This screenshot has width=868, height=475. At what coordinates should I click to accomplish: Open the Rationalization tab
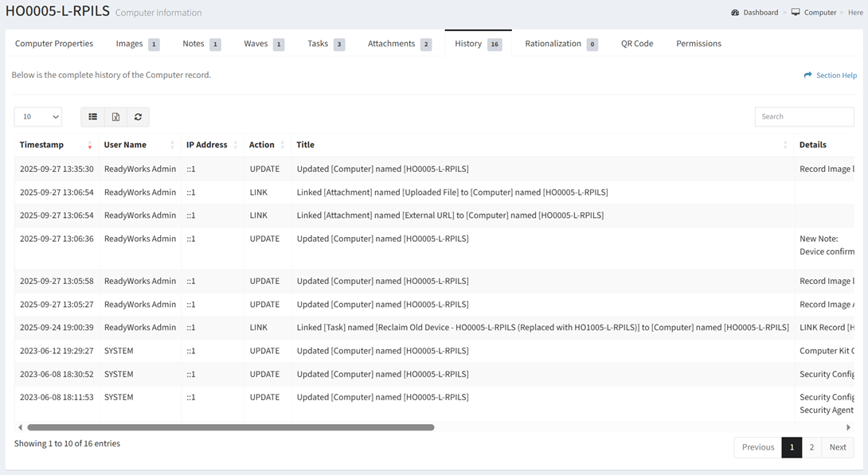coord(561,44)
